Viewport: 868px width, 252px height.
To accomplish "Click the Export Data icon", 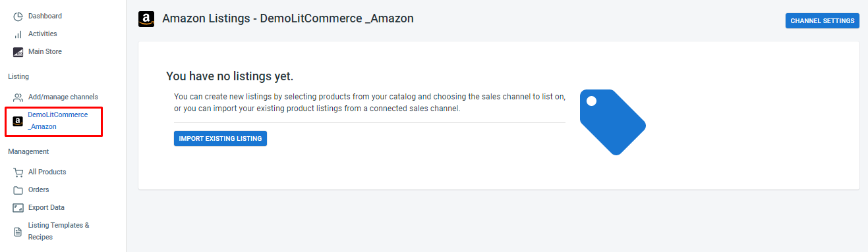I will click(18, 208).
